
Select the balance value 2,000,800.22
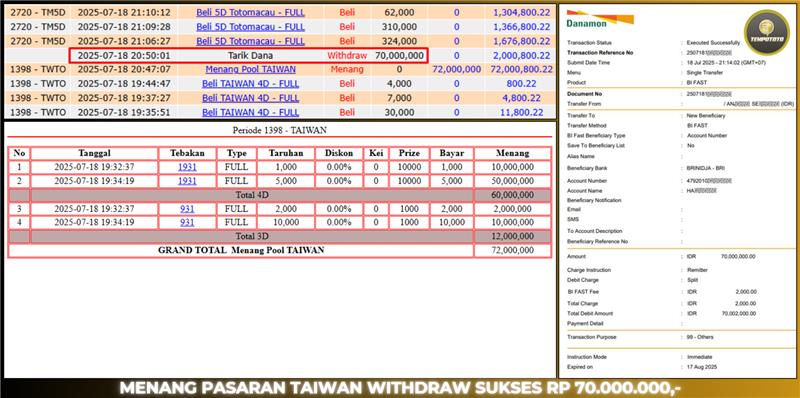[x=521, y=55]
